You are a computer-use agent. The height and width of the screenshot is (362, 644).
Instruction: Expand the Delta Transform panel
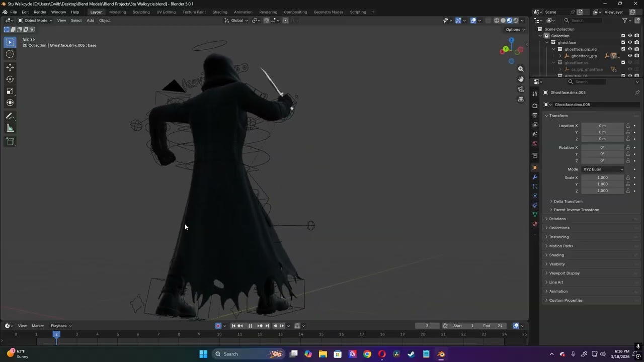point(568,202)
